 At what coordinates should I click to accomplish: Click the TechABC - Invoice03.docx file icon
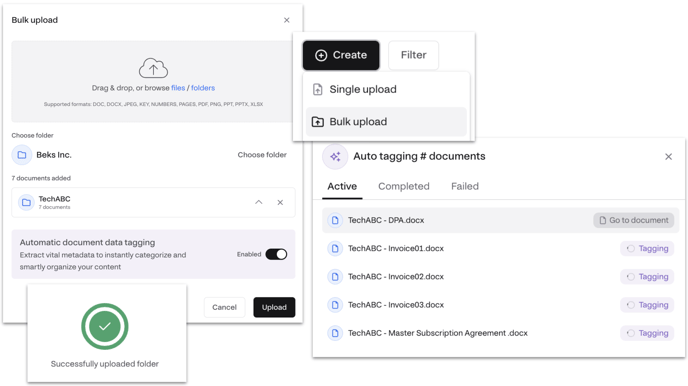coord(335,305)
